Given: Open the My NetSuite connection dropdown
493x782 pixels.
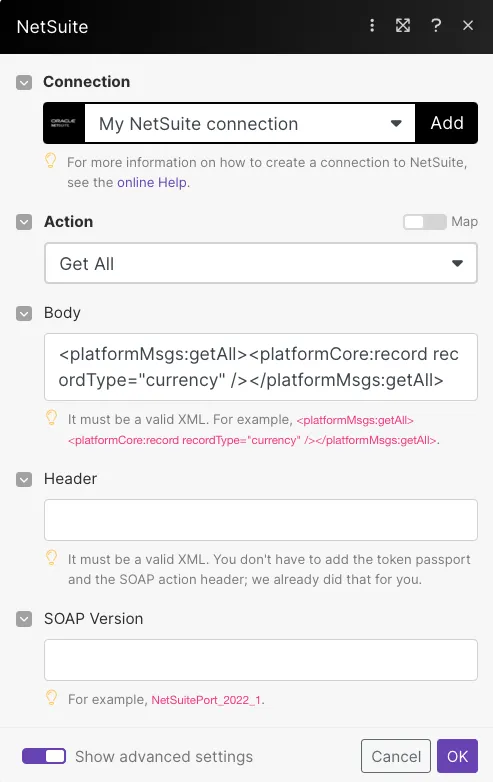Looking at the screenshot, I should [x=250, y=123].
